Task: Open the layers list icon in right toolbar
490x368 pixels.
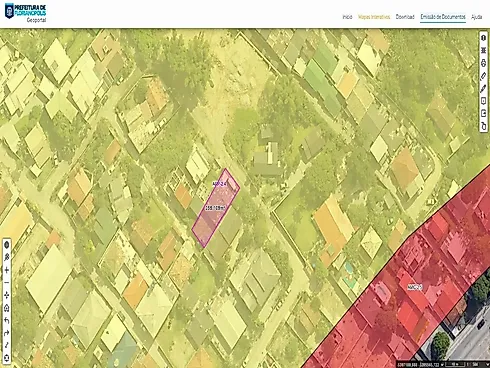Action: coord(483,50)
